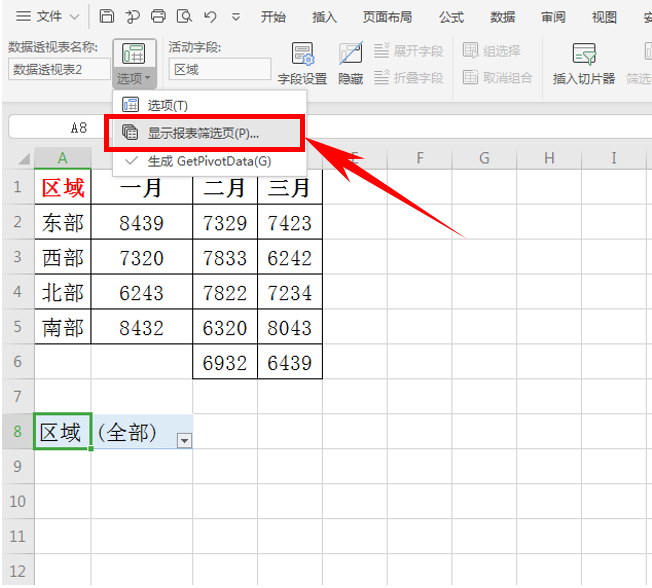This screenshot has height=588, width=652.
Task: Click 插入切片器 insert slicer
Action: [x=584, y=63]
